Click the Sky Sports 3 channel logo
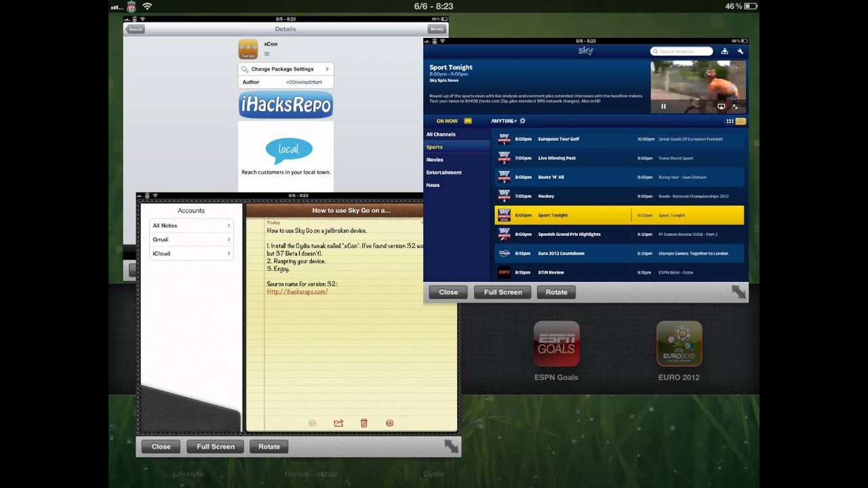 click(504, 177)
